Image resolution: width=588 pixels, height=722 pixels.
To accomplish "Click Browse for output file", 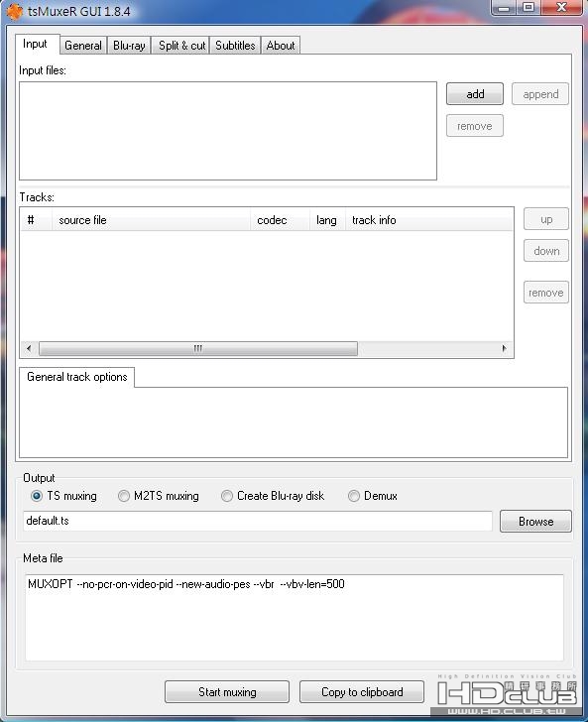I will pyautogui.click(x=535, y=522).
